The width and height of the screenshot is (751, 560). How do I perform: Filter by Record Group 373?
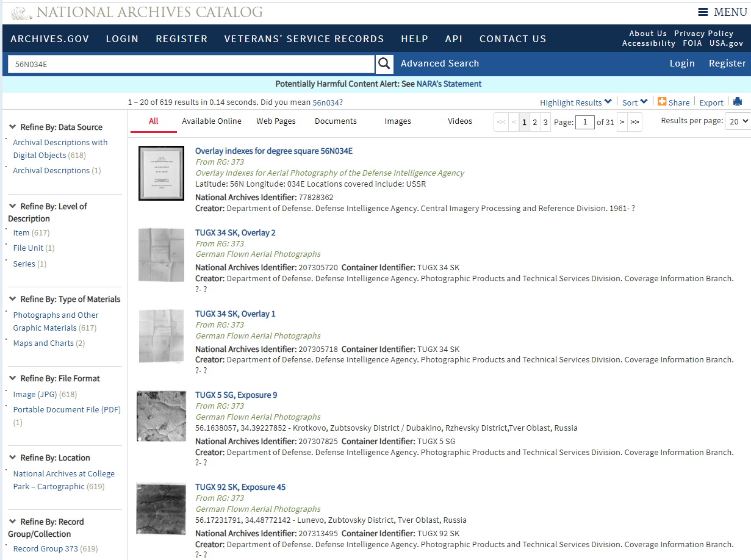click(46, 548)
